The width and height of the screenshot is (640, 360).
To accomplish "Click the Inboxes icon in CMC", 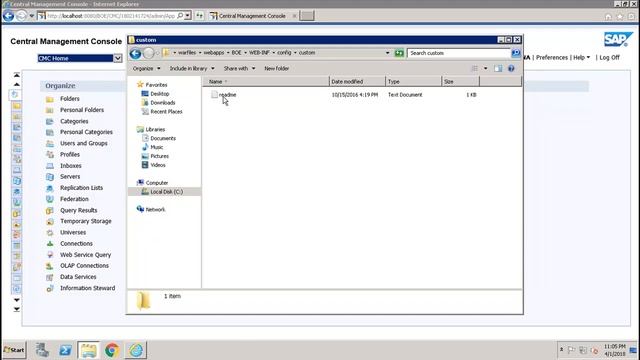I will [50, 166].
